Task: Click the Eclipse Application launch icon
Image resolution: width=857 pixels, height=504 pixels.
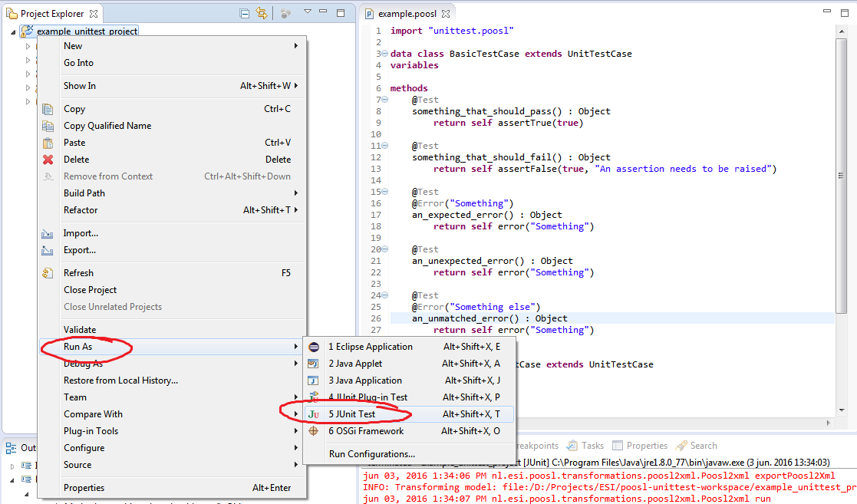Action: coord(314,347)
